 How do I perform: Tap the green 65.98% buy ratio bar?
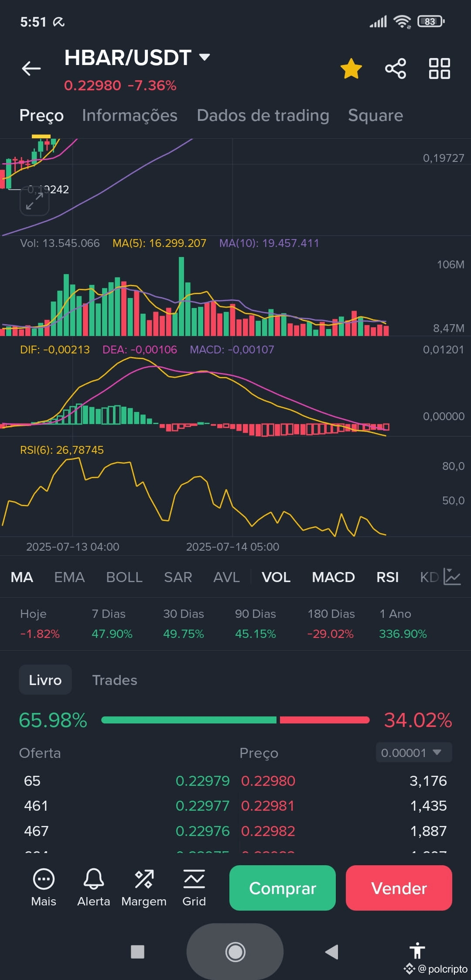click(x=189, y=720)
